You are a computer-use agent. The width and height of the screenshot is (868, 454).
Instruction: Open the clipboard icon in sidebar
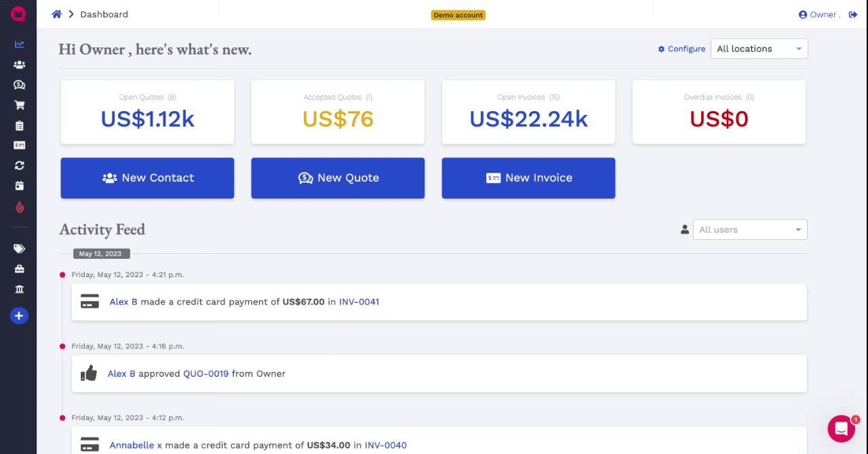19,125
